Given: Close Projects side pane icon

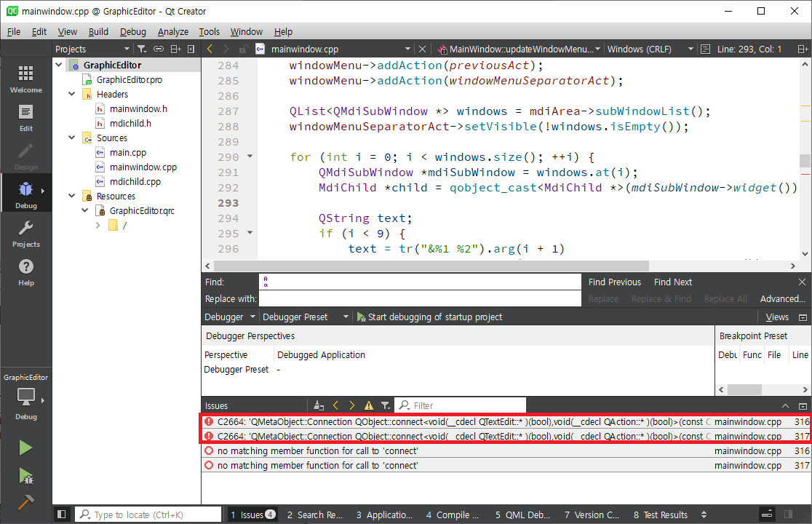Looking at the screenshot, I should pos(191,49).
